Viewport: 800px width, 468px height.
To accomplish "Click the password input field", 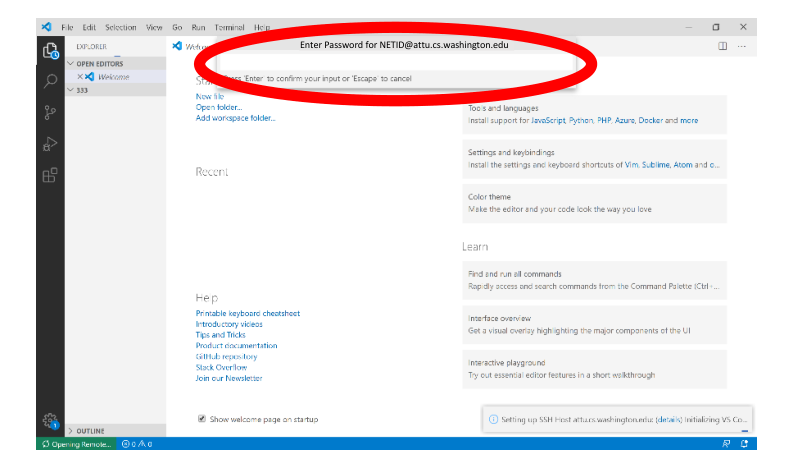I will point(397,62).
